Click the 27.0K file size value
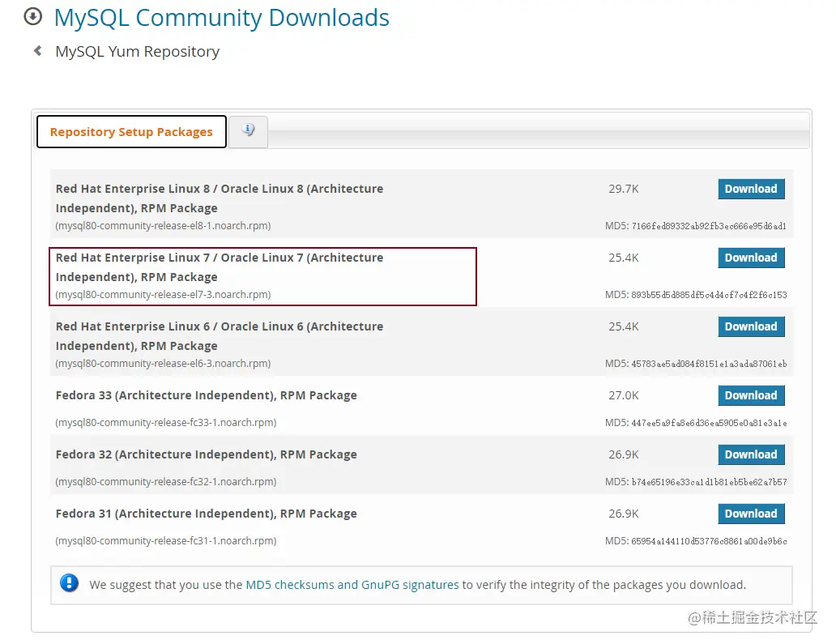 point(623,395)
